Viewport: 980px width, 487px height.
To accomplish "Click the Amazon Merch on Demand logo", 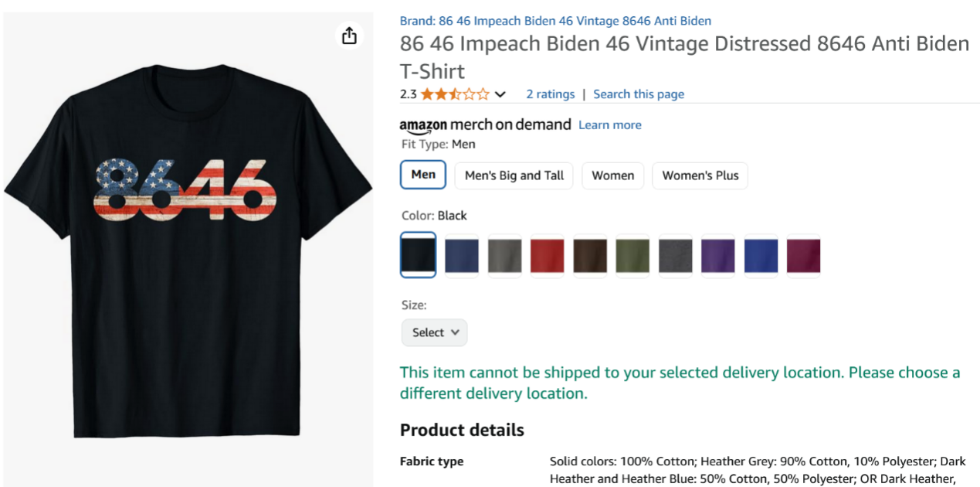I will click(485, 125).
